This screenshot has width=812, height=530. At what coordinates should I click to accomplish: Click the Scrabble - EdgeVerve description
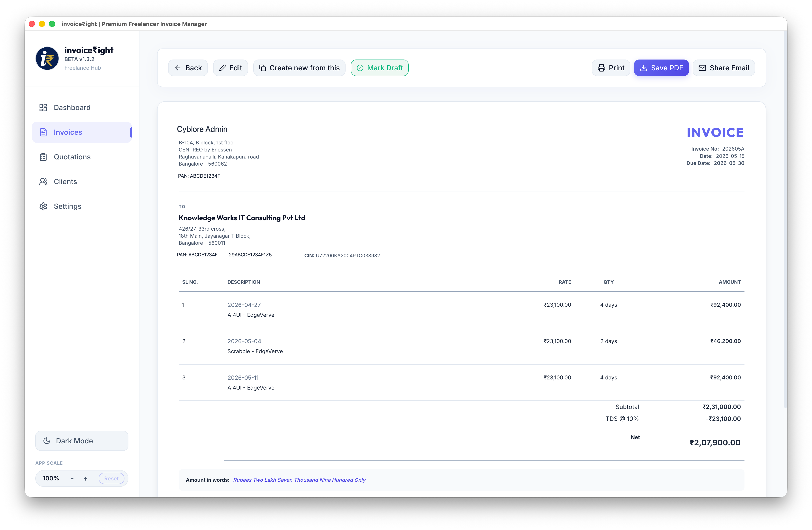click(255, 351)
